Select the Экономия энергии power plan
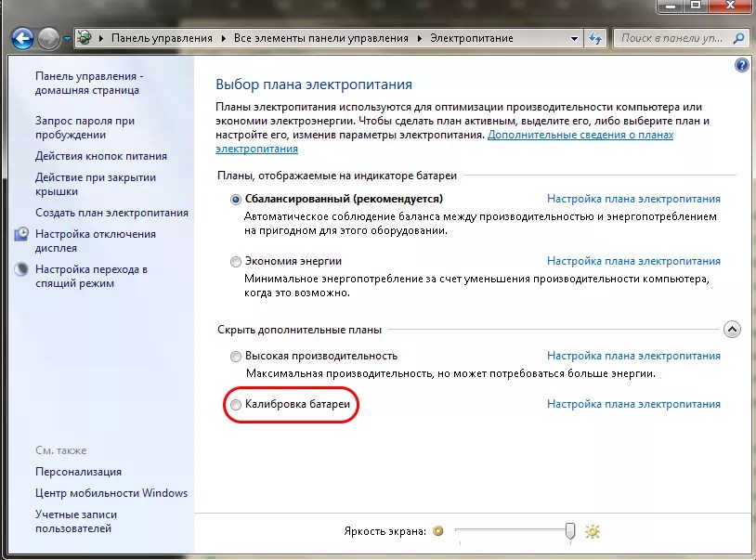Screen dimensions: 756x560 pos(236,262)
